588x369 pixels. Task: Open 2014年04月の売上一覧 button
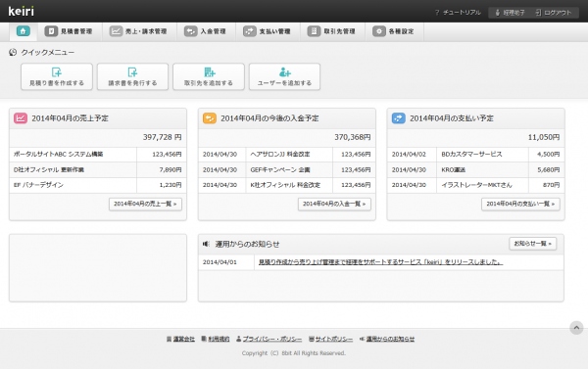[145, 204]
